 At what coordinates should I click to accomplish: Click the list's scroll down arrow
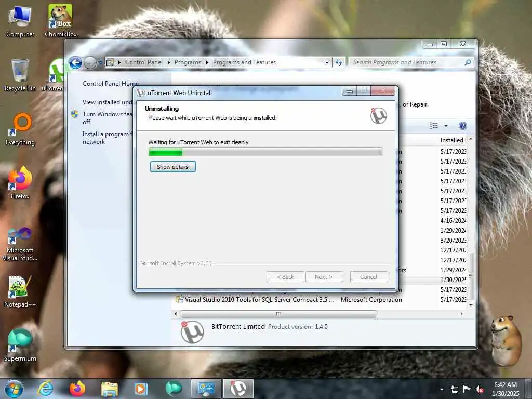pos(470,305)
